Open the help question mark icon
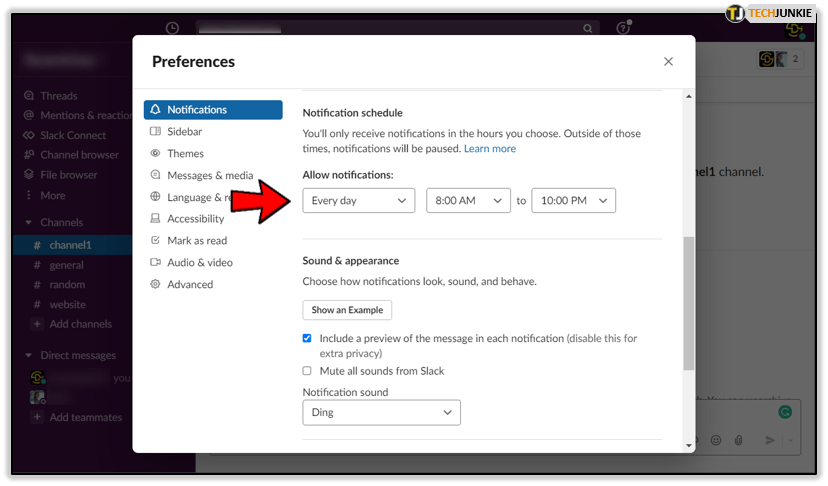This screenshot has width=828, height=486. 623,28
